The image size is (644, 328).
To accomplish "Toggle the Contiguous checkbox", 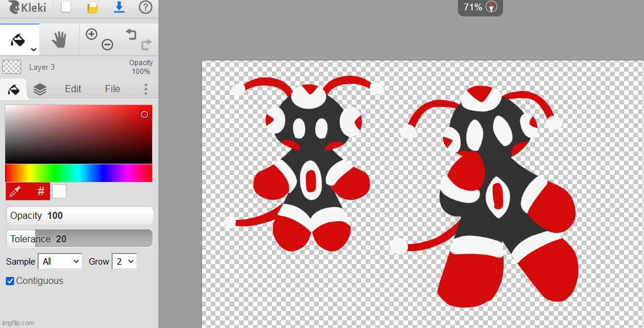I will (10, 281).
